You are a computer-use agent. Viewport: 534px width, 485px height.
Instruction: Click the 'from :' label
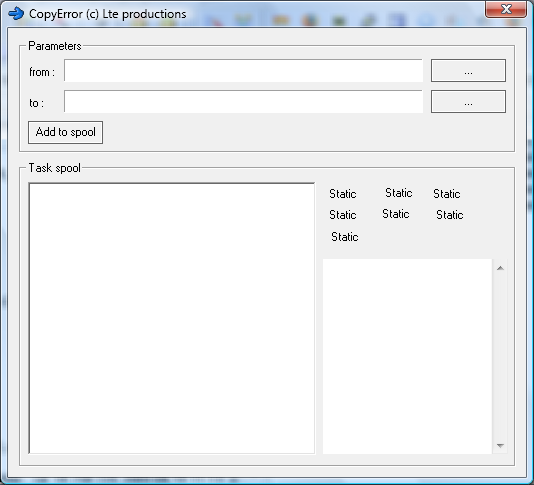tap(42, 72)
